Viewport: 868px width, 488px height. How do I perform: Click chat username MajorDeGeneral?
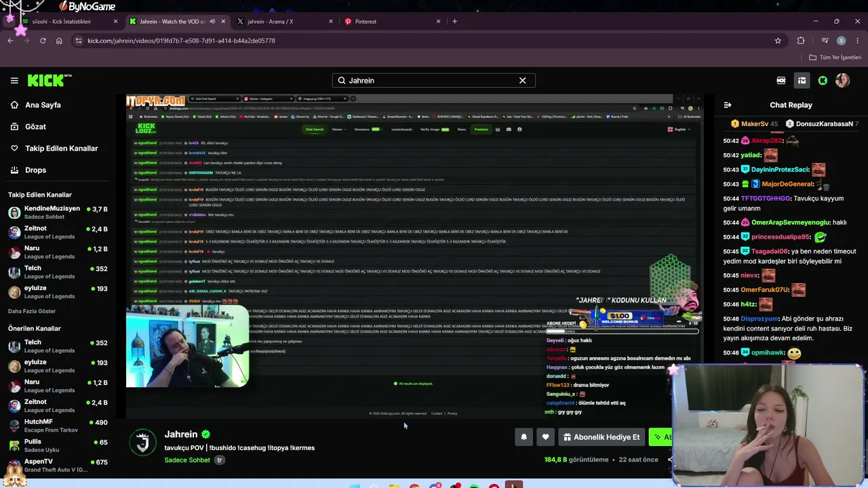tap(787, 184)
